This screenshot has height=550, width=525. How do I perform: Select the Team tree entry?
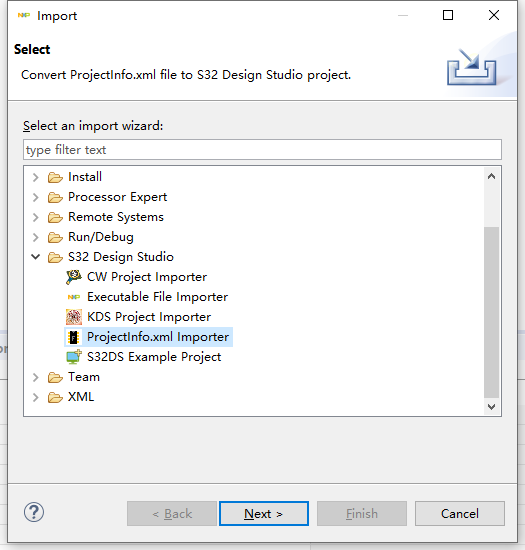pyautogui.click(x=84, y=377)
